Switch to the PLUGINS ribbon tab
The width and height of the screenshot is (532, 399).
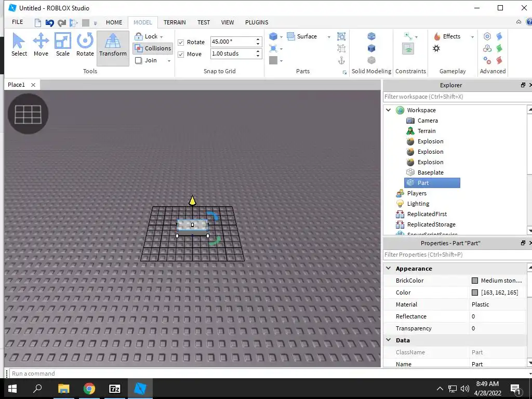(257, 22)
